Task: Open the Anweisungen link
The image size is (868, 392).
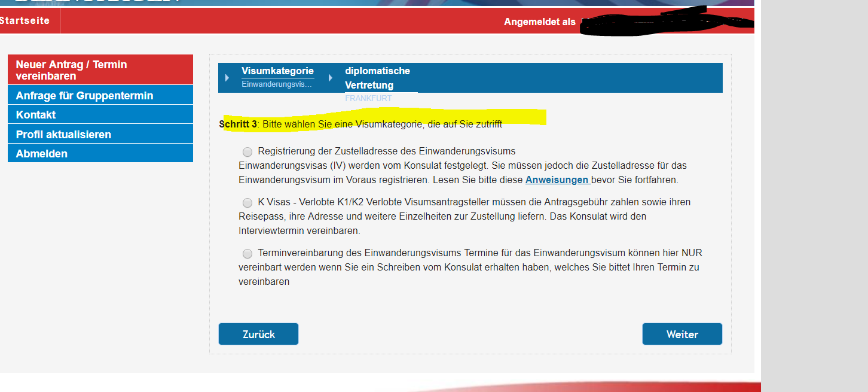Action: pos(557,180)
